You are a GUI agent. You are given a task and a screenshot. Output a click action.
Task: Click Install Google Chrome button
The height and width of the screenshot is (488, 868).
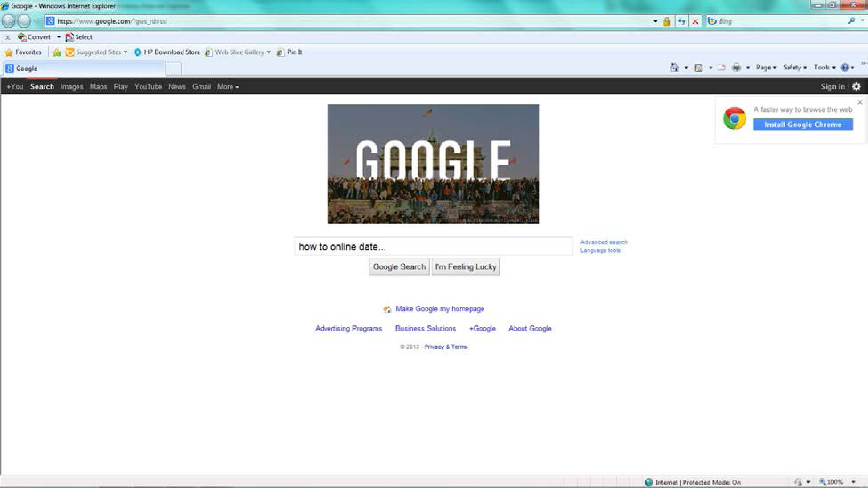803,125
